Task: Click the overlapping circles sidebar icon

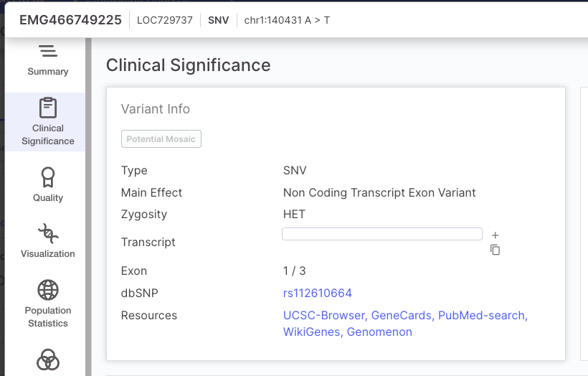Action: 48,359
